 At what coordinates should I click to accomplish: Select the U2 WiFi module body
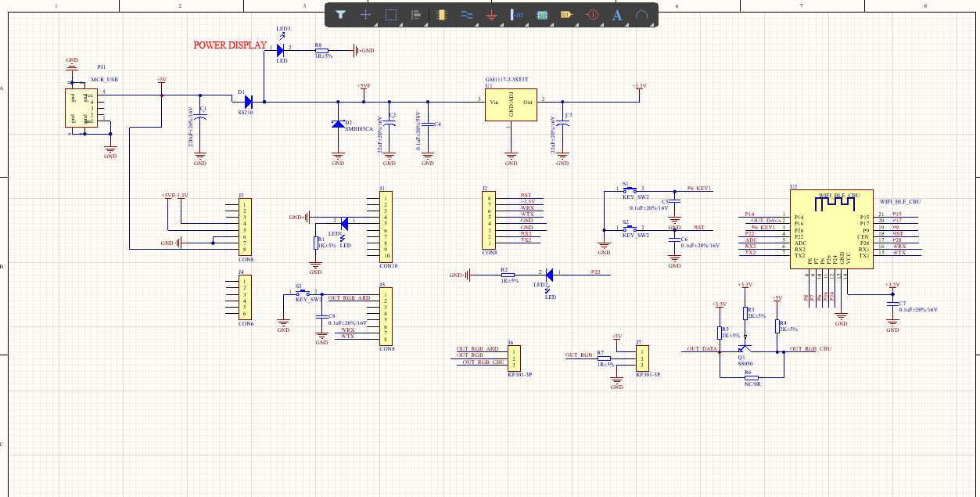[x=831, y=230]
